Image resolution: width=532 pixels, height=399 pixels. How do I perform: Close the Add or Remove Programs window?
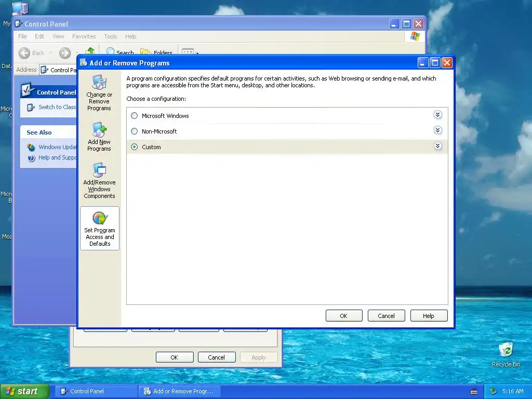447,63
